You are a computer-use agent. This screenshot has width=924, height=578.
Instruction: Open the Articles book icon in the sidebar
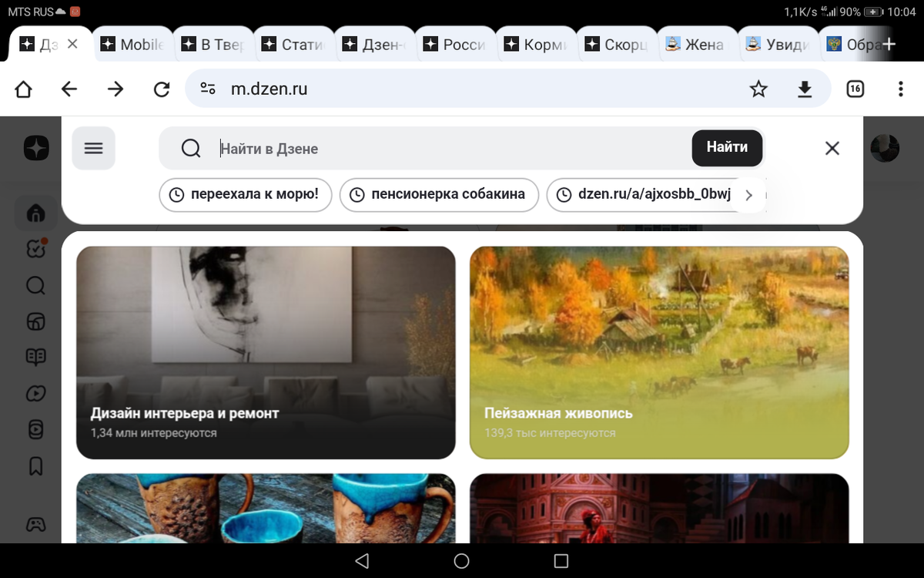[35, 357]
